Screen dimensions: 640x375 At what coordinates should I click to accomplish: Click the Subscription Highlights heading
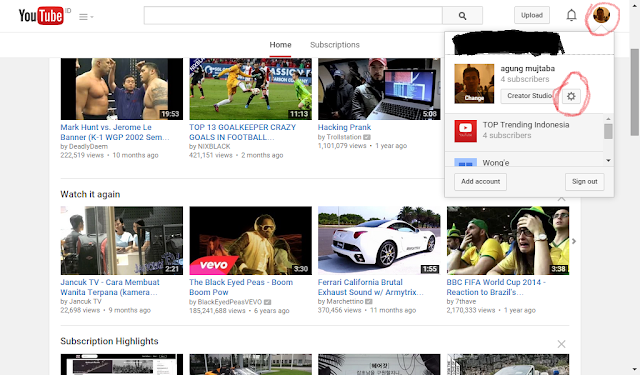[109, 341]
